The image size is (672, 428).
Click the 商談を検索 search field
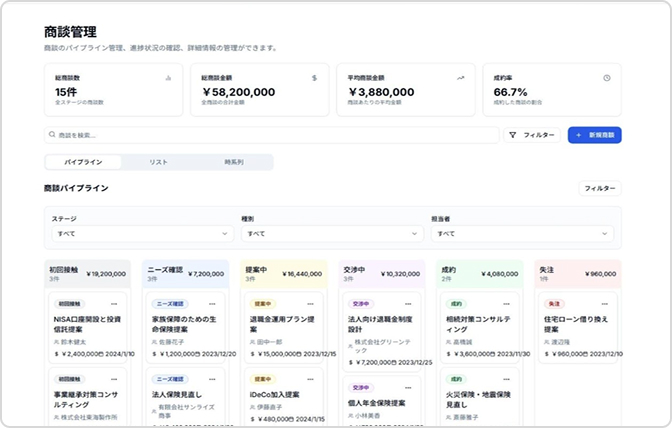click(x=272, y=135)
